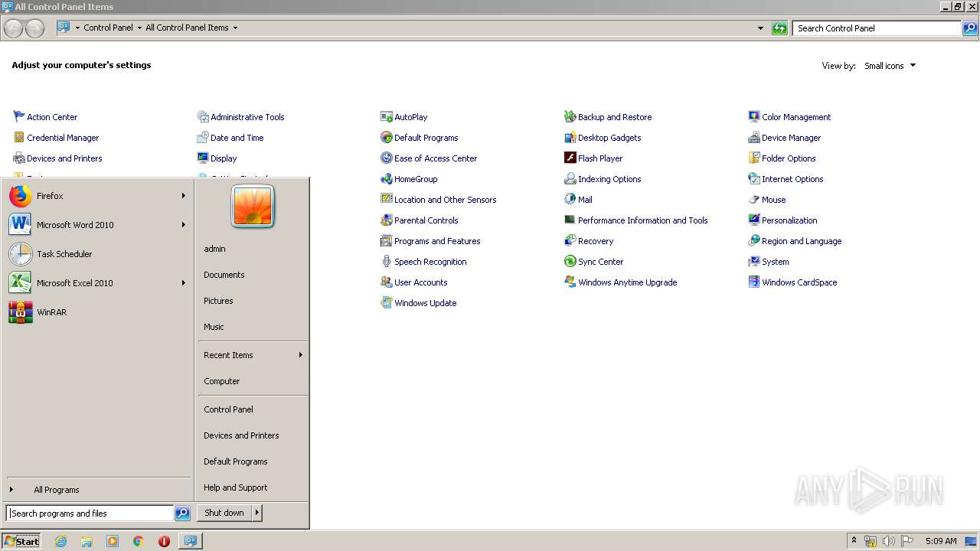Open the Indexing Options icon
This screenshot has height=551, width=980.
pyautogui.click(x=570, y=179)
